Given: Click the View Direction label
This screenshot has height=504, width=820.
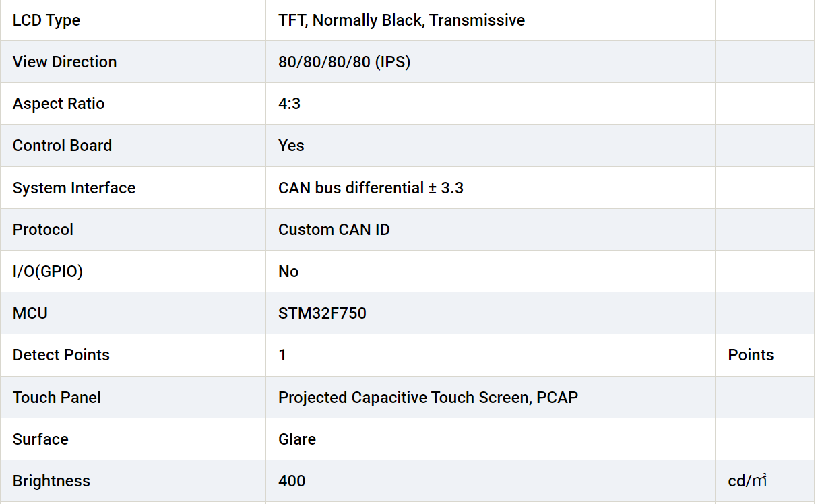Looking at the screenshot, I should (65, 62).
